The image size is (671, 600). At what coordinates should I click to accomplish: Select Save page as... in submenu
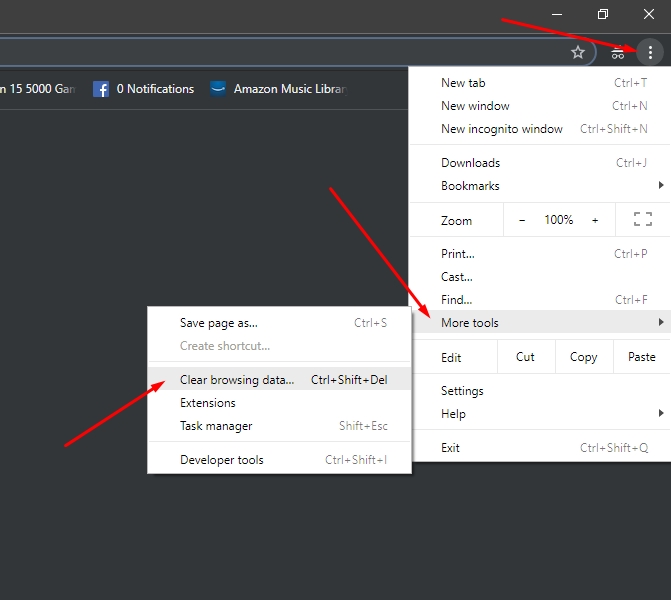coord(279,323)
